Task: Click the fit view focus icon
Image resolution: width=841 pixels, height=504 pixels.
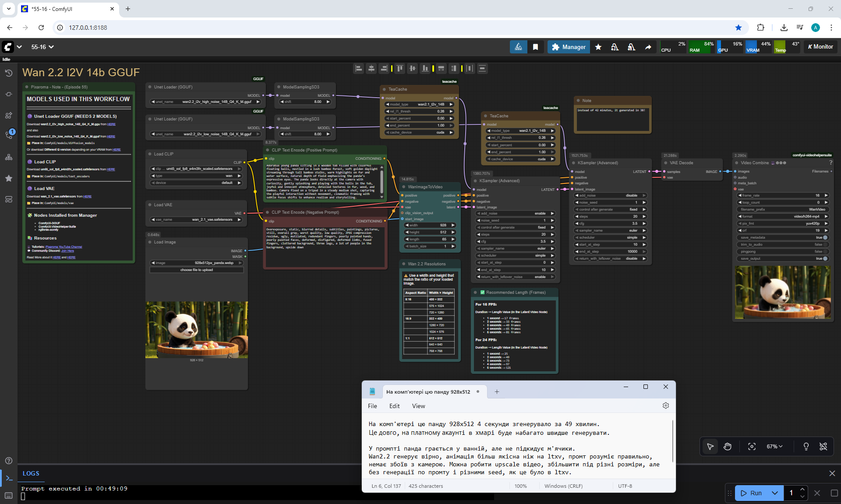Action: (x=752, y=446)
